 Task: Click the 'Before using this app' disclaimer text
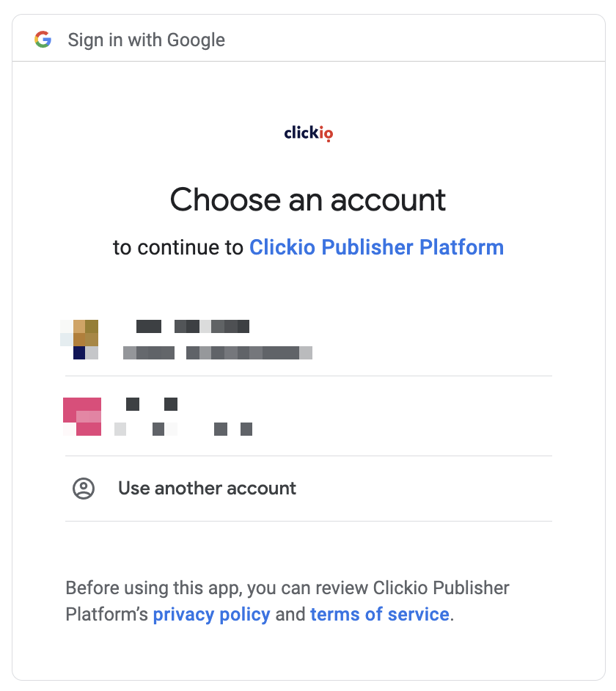pos(287,601)
